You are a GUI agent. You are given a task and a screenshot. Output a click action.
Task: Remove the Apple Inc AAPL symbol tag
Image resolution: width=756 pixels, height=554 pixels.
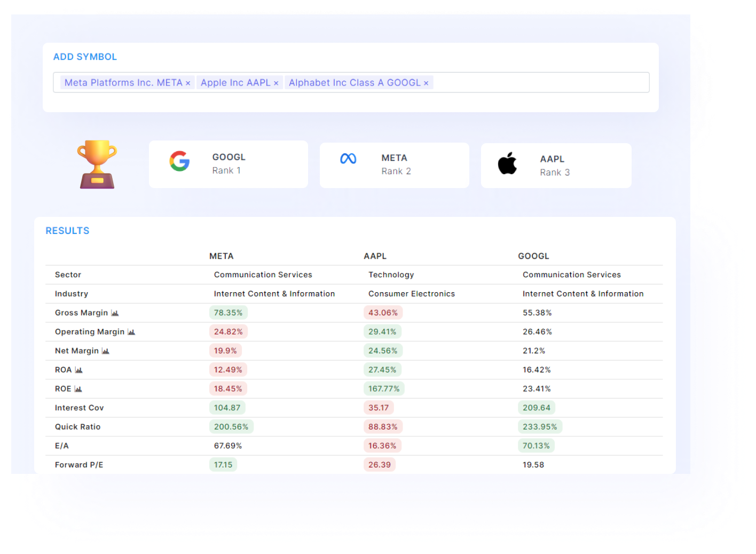pos(276,83)
